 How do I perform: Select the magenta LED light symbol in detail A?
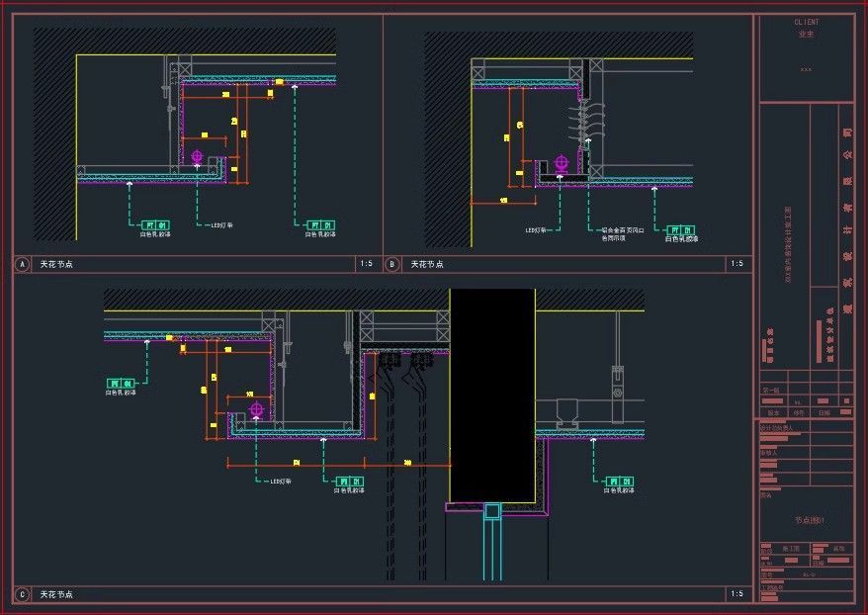tap(198, 156)
